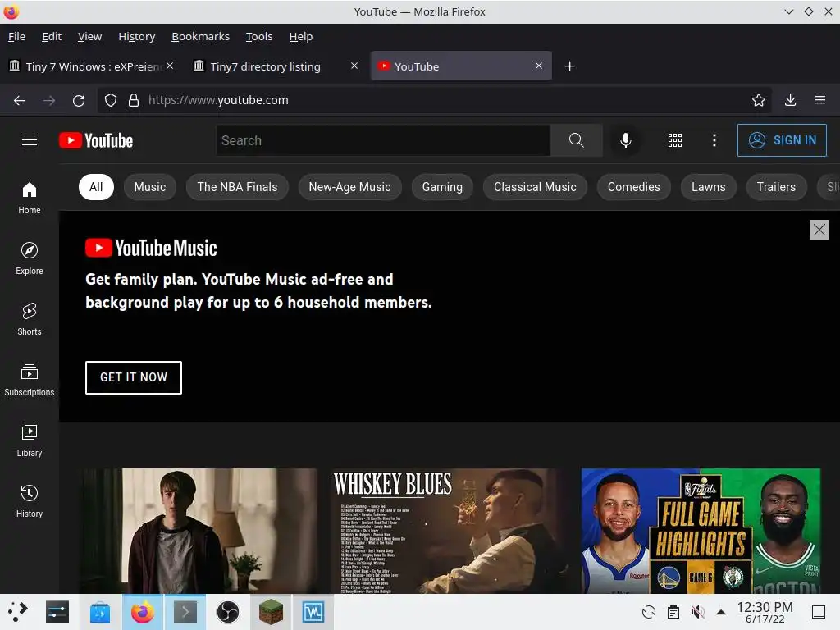The width and height of the screenshot is (840, 630).
Task: Switch to the Tiny7 directory listing tab
Action: click(276, 66)
